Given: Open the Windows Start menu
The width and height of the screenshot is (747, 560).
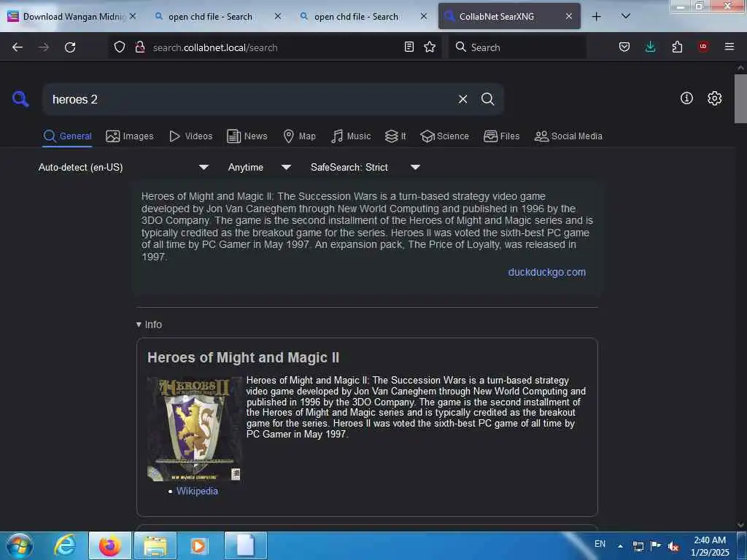Looking at the screenshot, I should click(x=20, y=545).
